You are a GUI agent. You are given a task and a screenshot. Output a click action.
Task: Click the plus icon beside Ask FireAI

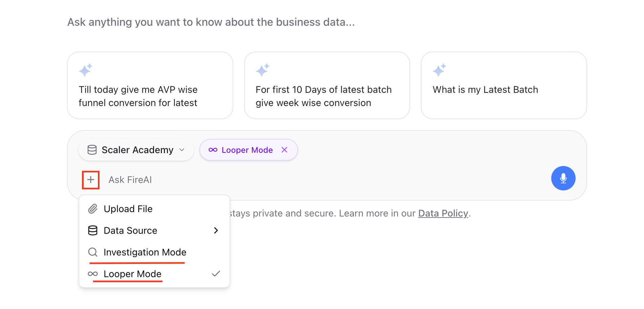pos(91,180)
